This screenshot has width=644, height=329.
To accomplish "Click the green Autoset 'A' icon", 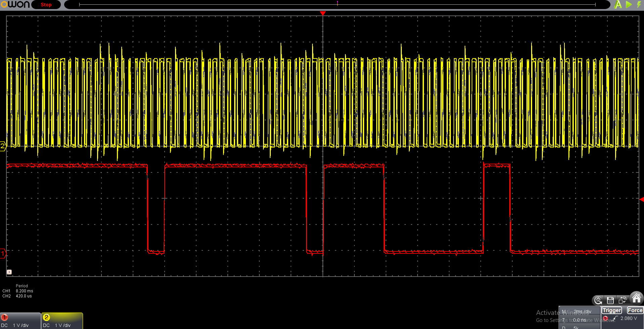I will pyautogui.click(x=618, y=4).
